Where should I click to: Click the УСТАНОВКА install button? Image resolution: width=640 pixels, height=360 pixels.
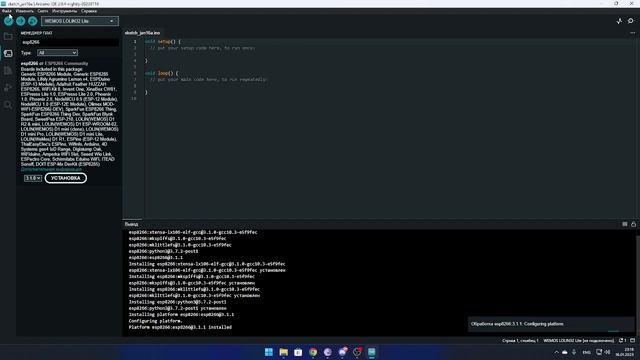click(66, 178)
